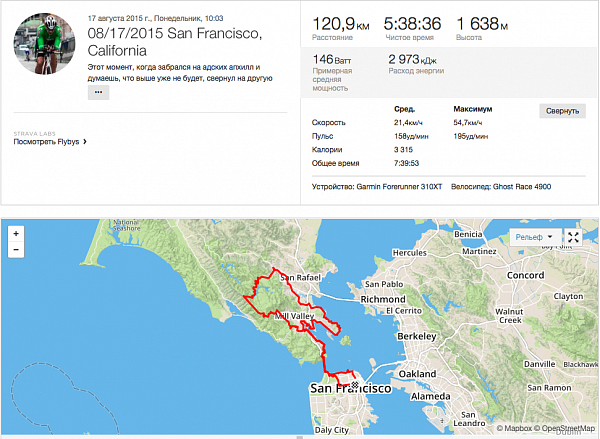This screenshot has height=439, width=600.
Task: Open the Рельеф map style dropdown
Action: [x=535, y=237]
